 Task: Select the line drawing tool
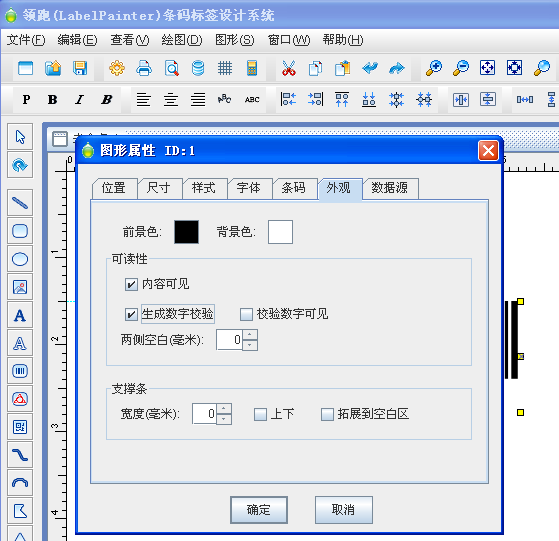20,203
